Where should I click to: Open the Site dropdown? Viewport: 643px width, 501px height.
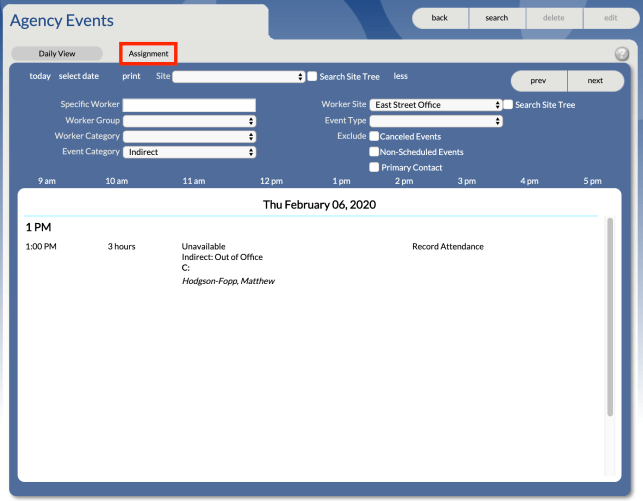click(239, 77)
